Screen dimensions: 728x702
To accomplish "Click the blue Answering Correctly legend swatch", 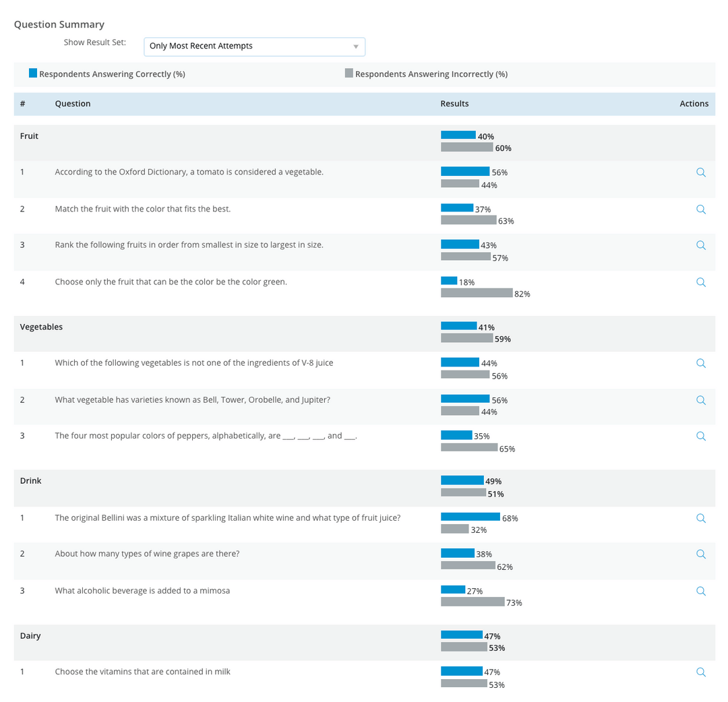I will (33, 73).
